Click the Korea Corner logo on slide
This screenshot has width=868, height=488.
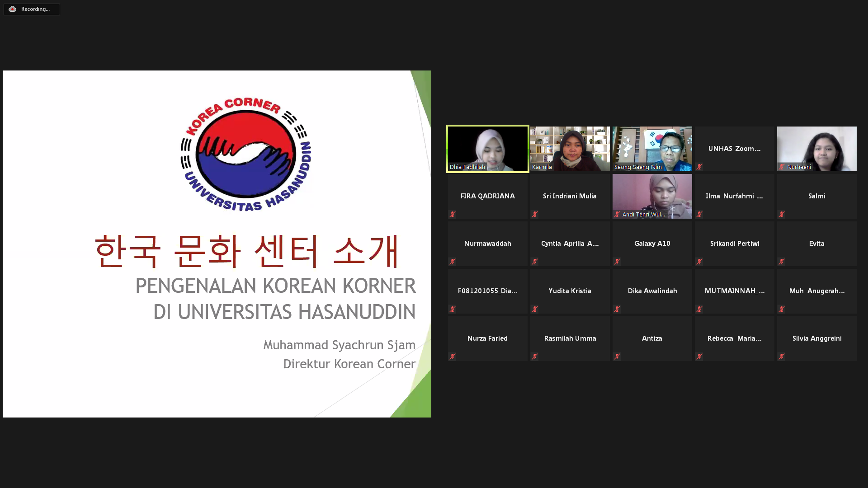(245, 154)
